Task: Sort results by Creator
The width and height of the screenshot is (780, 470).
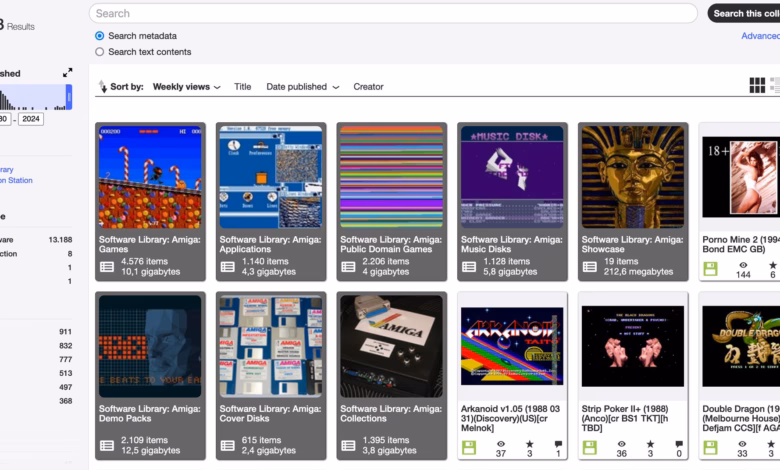Action: click(x=368, y=87)
